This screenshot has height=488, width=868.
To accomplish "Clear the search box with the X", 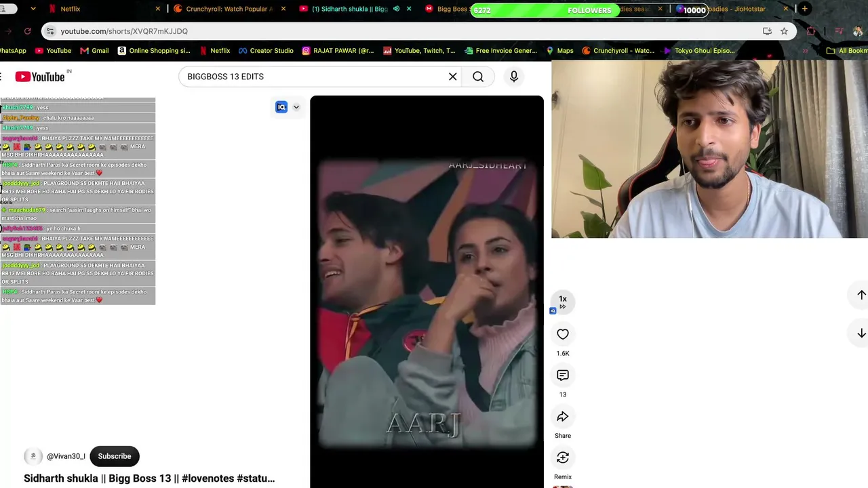I will coord(453,77).
